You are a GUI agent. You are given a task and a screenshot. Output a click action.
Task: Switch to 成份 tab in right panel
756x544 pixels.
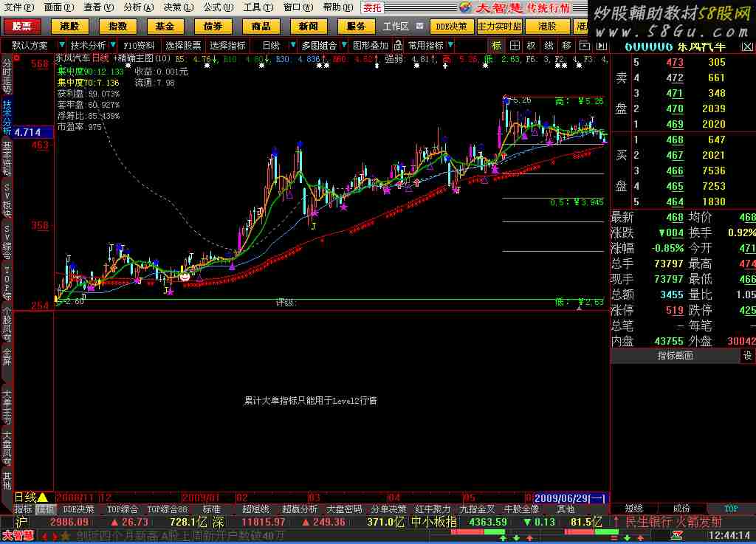(x=681, y=509)
